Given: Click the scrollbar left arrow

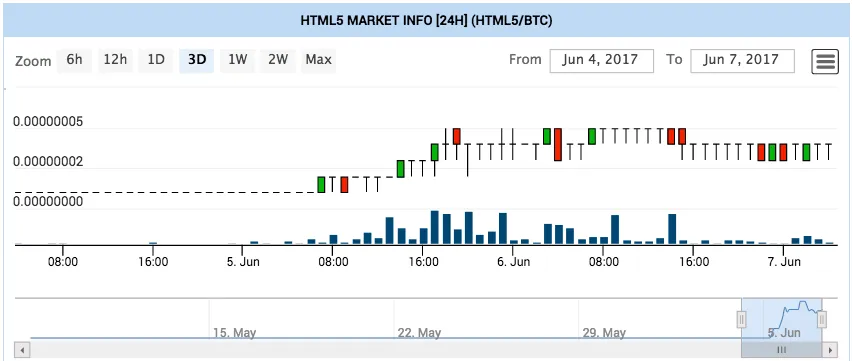Looking at the screenshot, I should 21,349.
